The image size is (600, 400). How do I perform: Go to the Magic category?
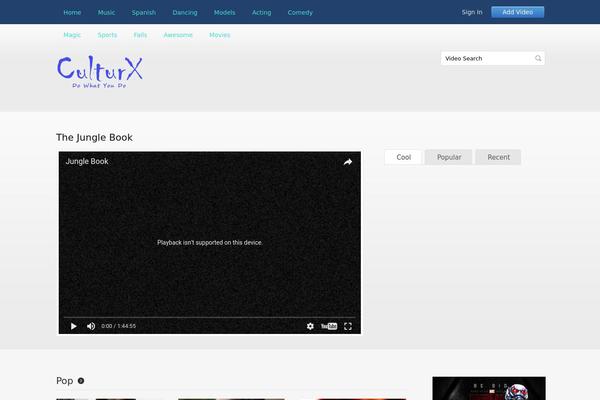[x=72, y=35]
